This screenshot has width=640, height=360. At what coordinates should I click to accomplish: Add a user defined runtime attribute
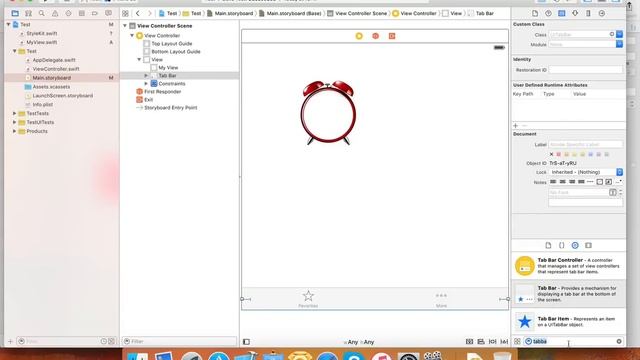[516, 126]
